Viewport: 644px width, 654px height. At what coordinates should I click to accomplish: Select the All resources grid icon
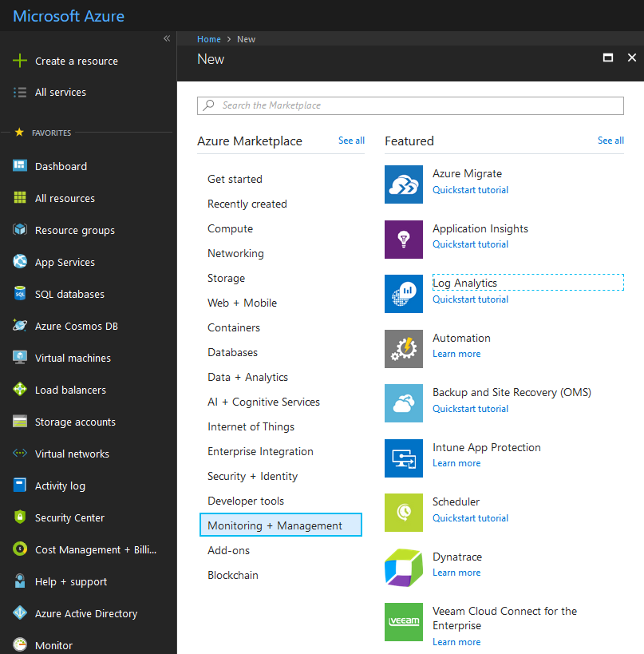(20, 197)
